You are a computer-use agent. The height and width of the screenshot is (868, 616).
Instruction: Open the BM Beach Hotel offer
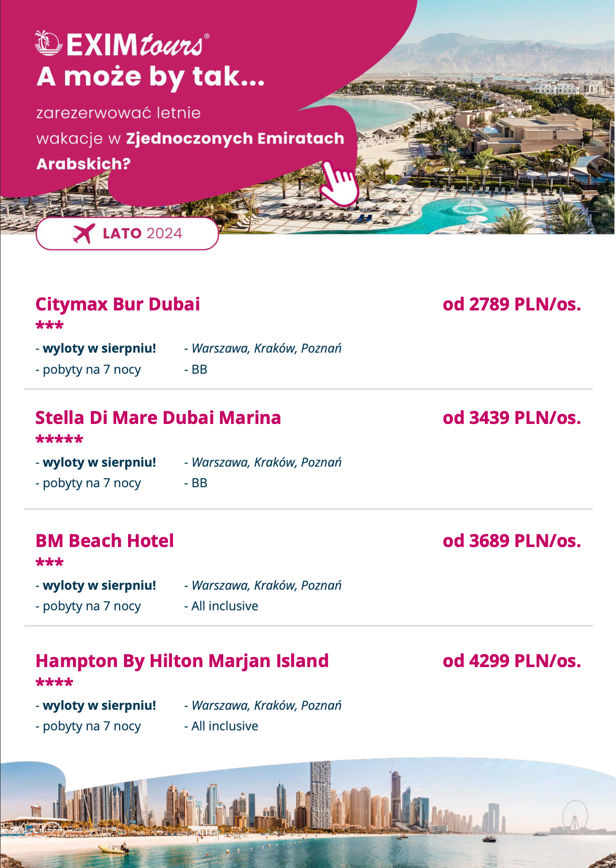(x=105, y=541)
